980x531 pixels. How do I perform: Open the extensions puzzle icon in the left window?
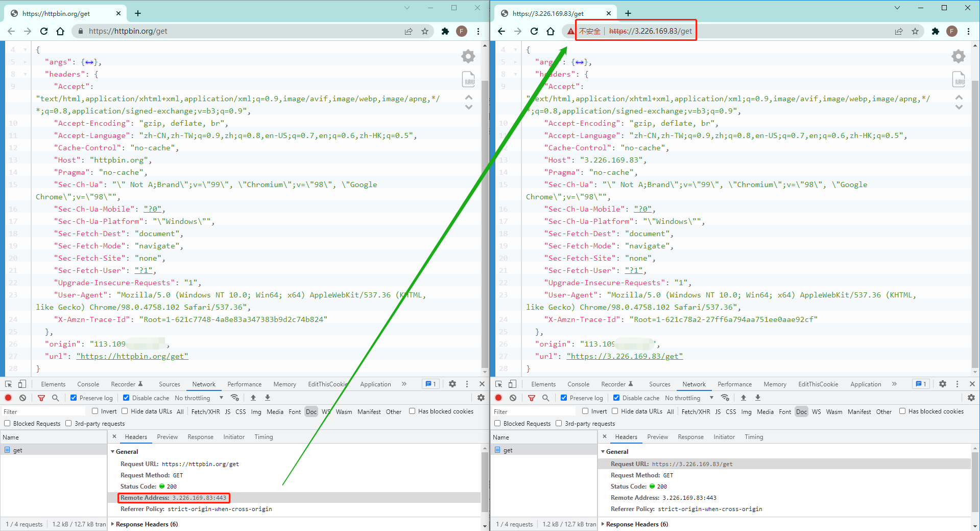(x=445, y=31)
